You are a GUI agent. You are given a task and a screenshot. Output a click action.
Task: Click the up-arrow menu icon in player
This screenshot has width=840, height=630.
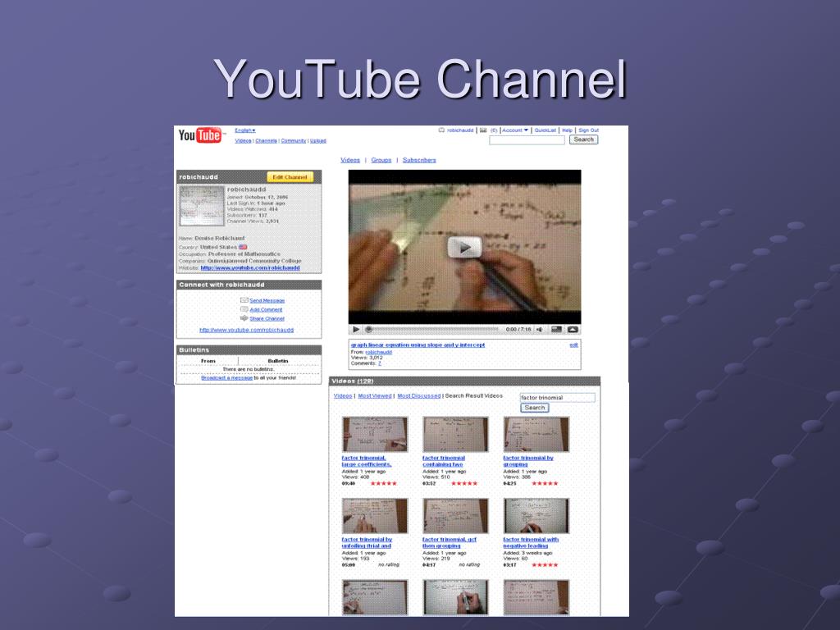(x=573, y=330)
